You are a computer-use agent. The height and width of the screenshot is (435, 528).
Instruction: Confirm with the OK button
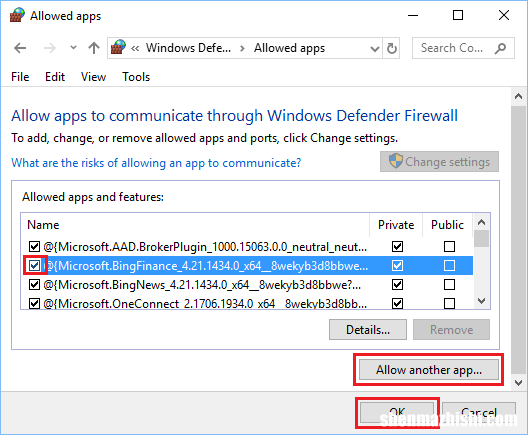point(397,412)
